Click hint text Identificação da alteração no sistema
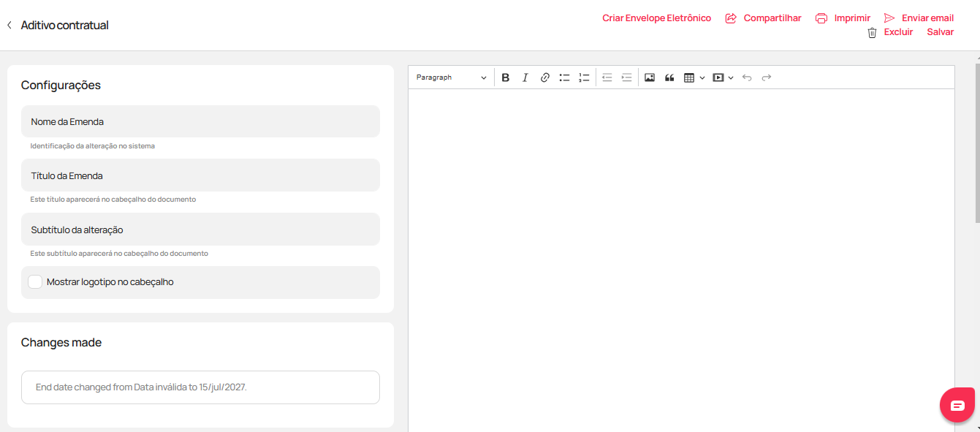 click(92, 146)
